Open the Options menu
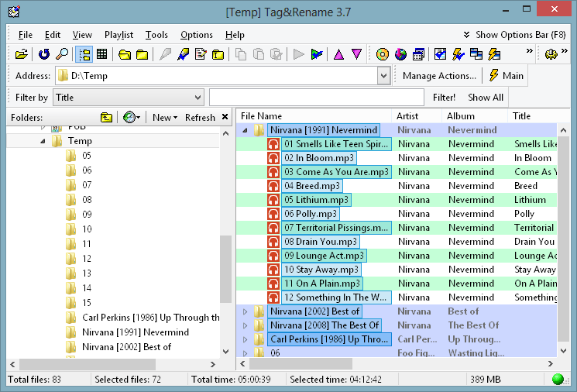577x392 pixels. [x=197, y=35]
